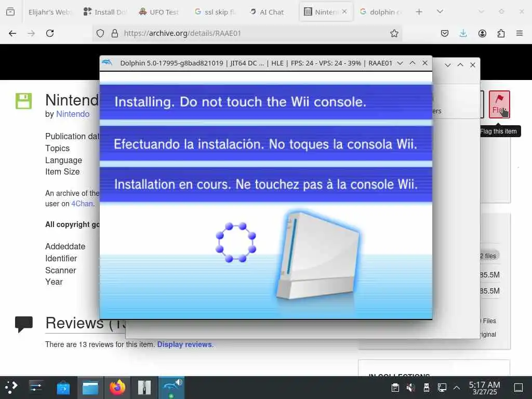Image resolution: width=532 pixels, height=399 pixels.
Task: Toggle muted volume tray icon
Action: (410, 388)
